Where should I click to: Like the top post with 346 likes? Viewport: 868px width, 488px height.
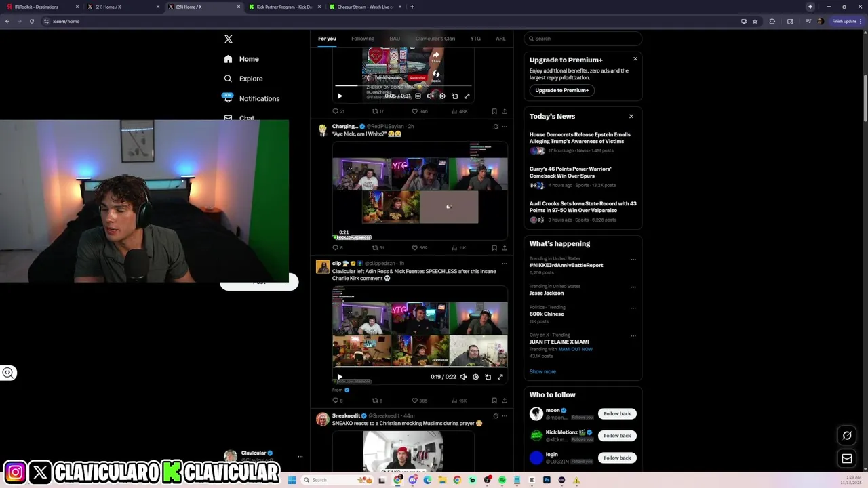tap(420, 111)
